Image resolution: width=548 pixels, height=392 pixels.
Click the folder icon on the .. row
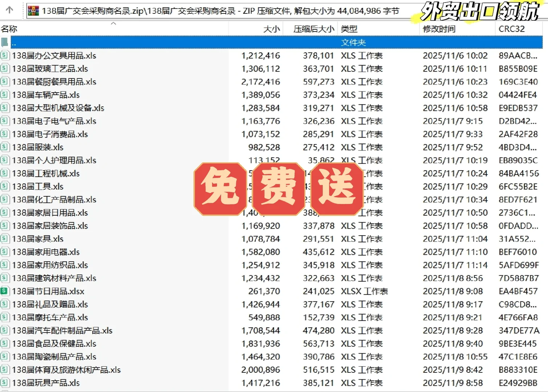coord(4,42)
